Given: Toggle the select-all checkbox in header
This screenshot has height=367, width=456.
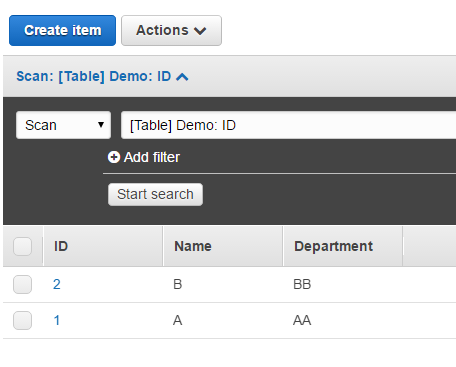Looking at the screenshot, I should [x=22, y=246].
